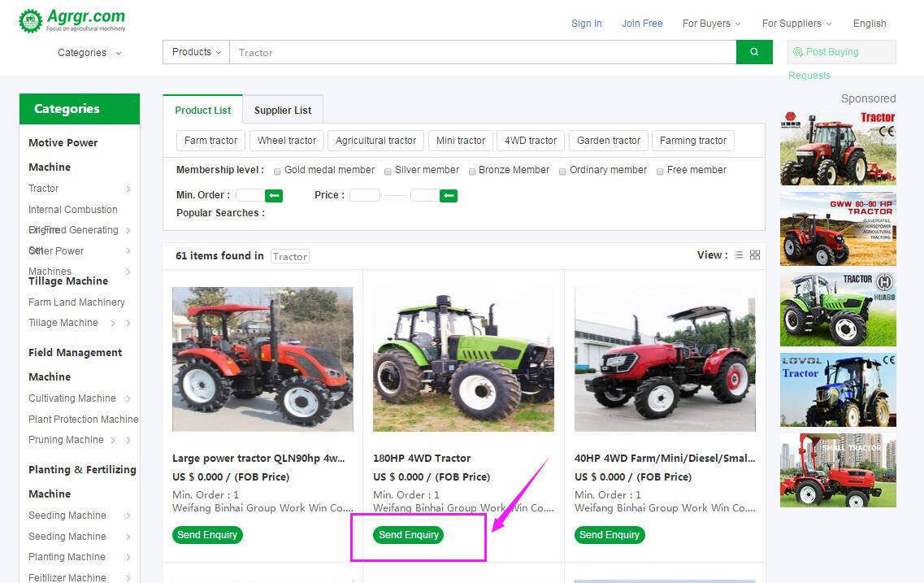Viewport: 924px width, 583px height.
Task: Open Large power tractor QLN90hp title link
Action: tap(258, 458)
